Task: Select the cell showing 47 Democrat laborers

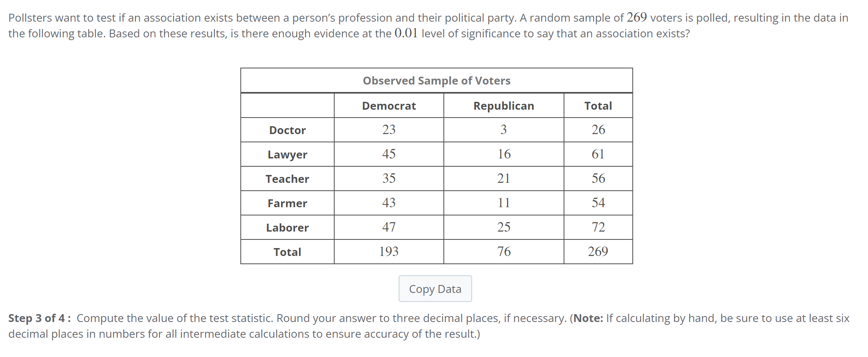Action: 388,227
